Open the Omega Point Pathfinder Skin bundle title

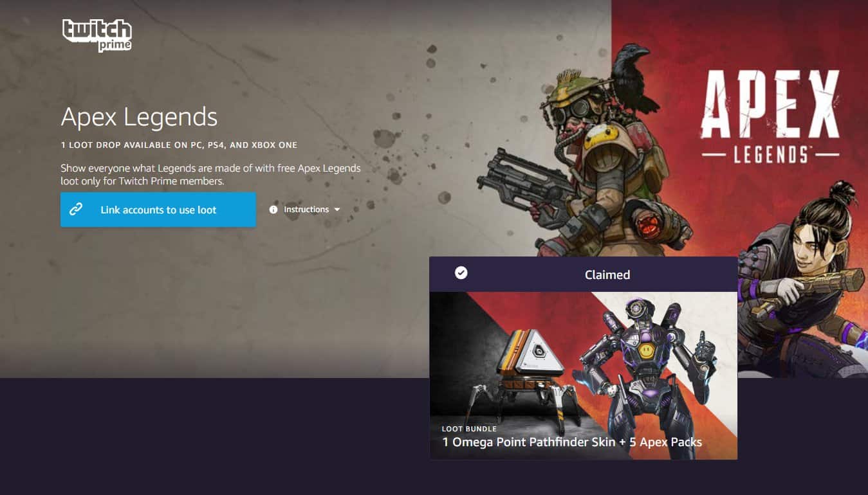click(572, 442)
